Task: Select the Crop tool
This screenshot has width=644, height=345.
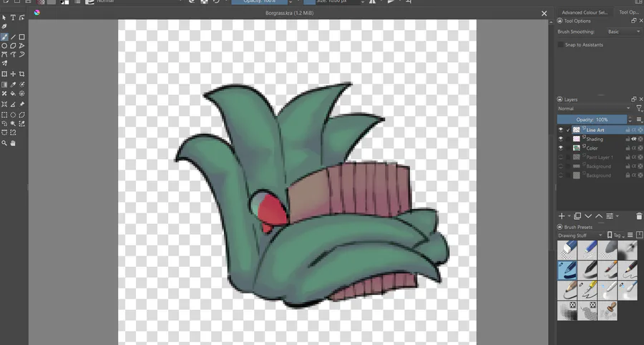Action: pyautogui.click(x=21, y=74)
